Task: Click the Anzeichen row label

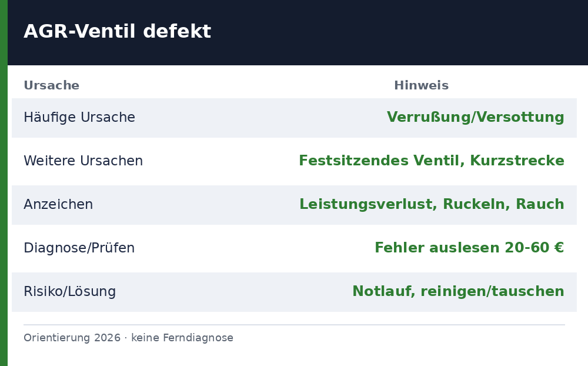Action: click(58, 204)
